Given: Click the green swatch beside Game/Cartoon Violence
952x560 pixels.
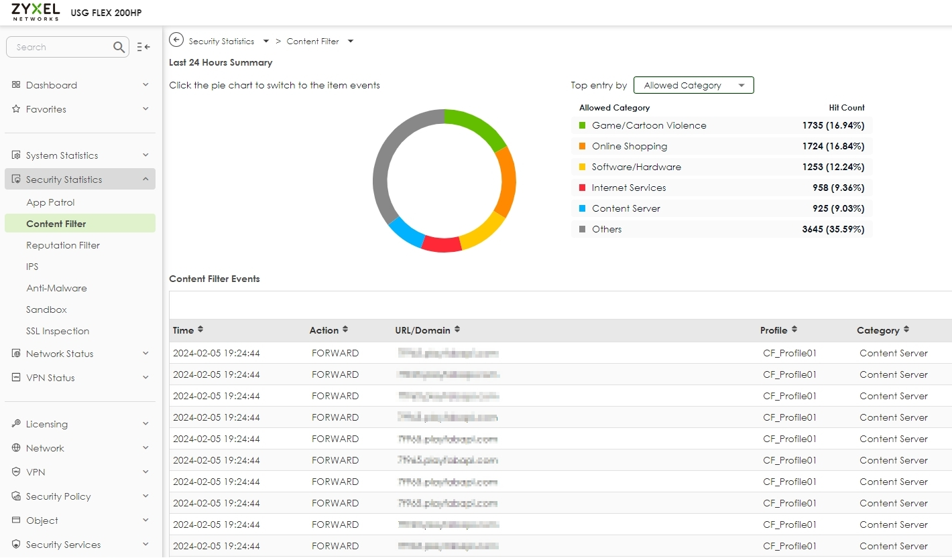Looking at the screenshot, I should (583, 125).
